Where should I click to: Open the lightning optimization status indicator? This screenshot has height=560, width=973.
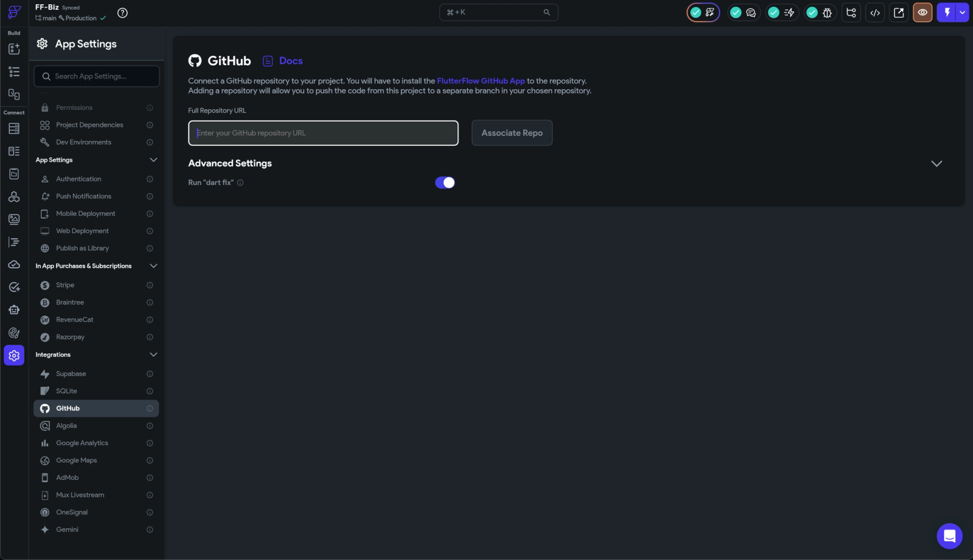coord(781,12)
